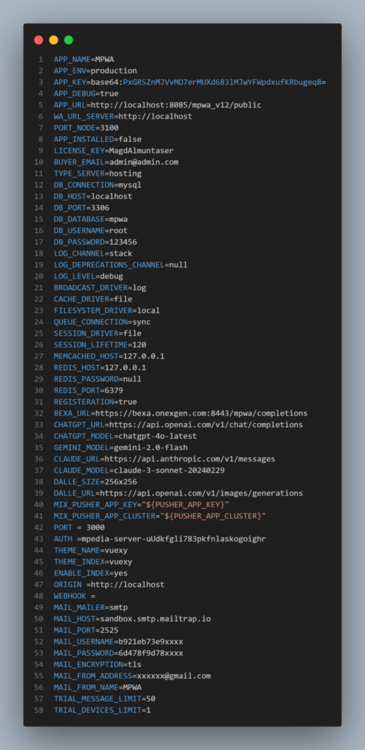Click the ORIGIN =http://localhost line
365x750 pixels.
point(109,585)
